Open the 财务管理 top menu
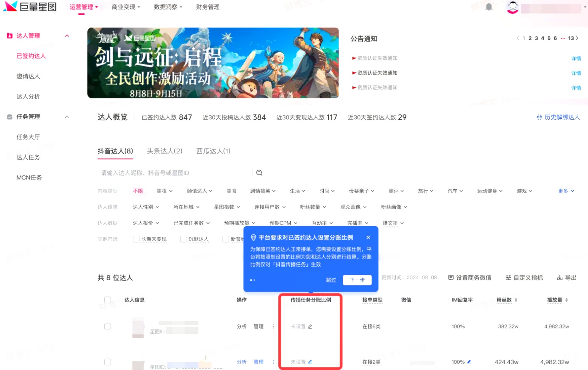588x370 pixels. click(208, 7)
